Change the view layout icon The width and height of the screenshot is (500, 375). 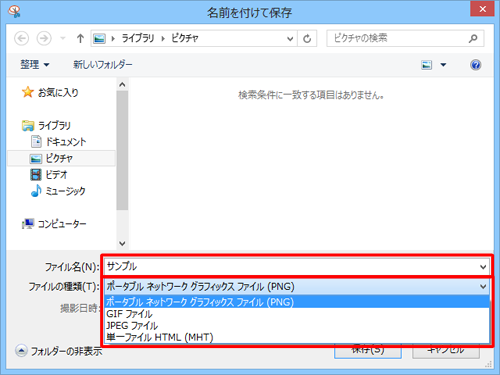pyautogui.click(x=427, y=65)
